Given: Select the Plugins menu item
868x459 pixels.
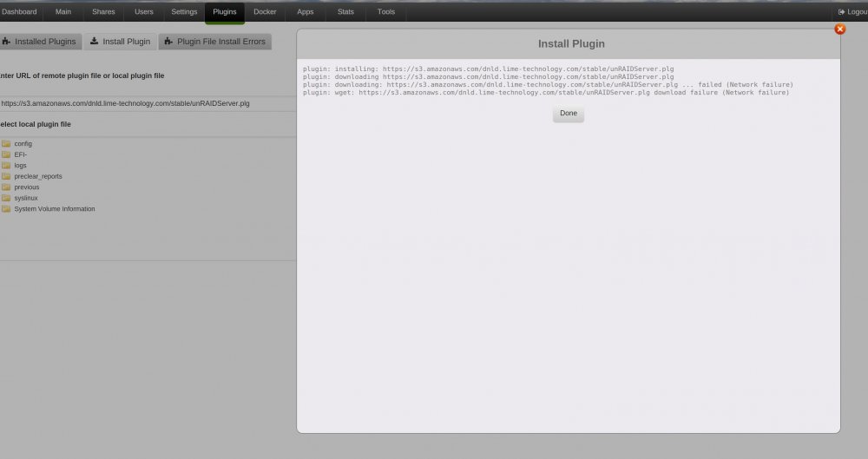Looking at the screenshot, I should click(225, 12).
